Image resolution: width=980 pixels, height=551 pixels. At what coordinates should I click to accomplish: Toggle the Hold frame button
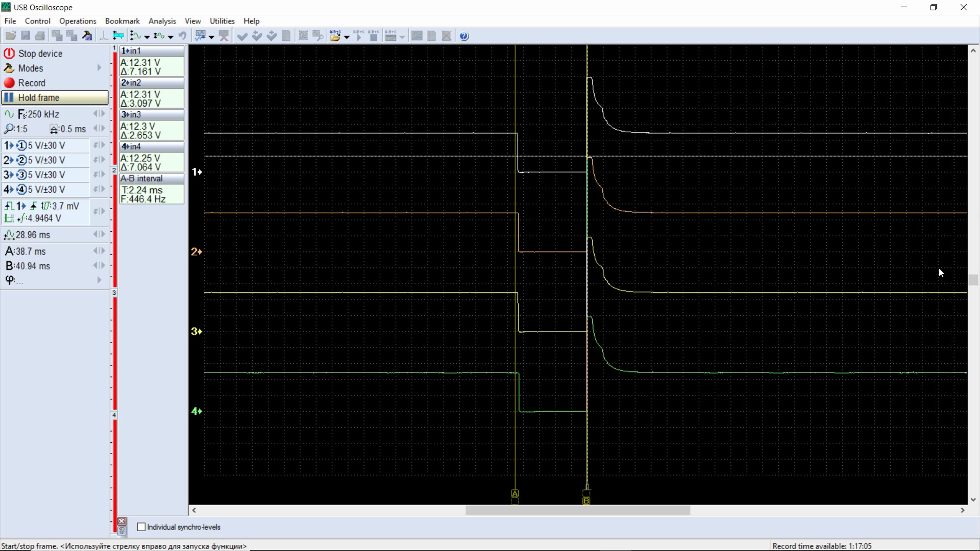(55, 98)
